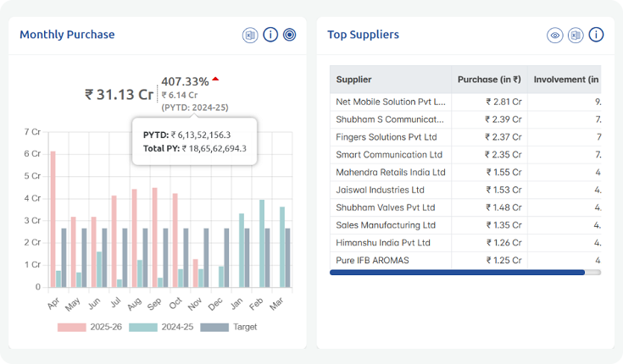Open Top Suppliers info icon
Screen dimensions: 623x364
pyautogui.click(x=596, y=35)
